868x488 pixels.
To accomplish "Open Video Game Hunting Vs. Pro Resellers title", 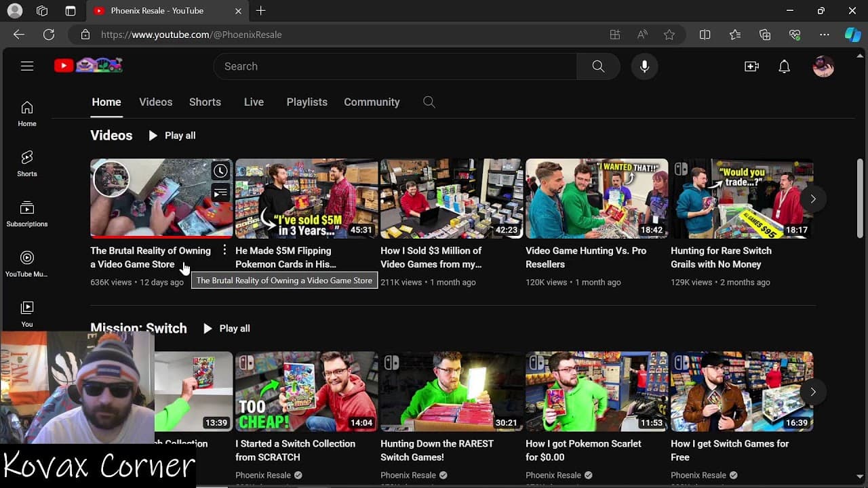I will [x=586, y=258].
